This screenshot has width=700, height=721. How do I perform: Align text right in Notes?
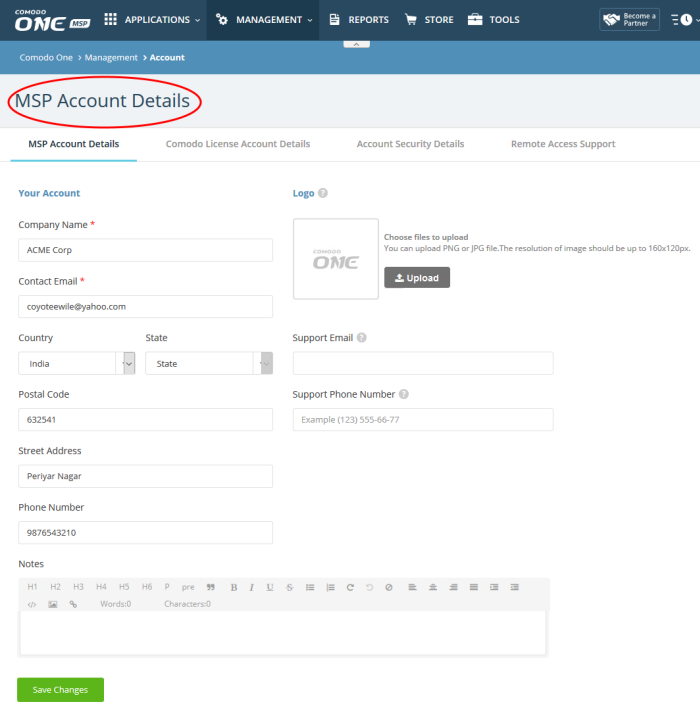453,587
